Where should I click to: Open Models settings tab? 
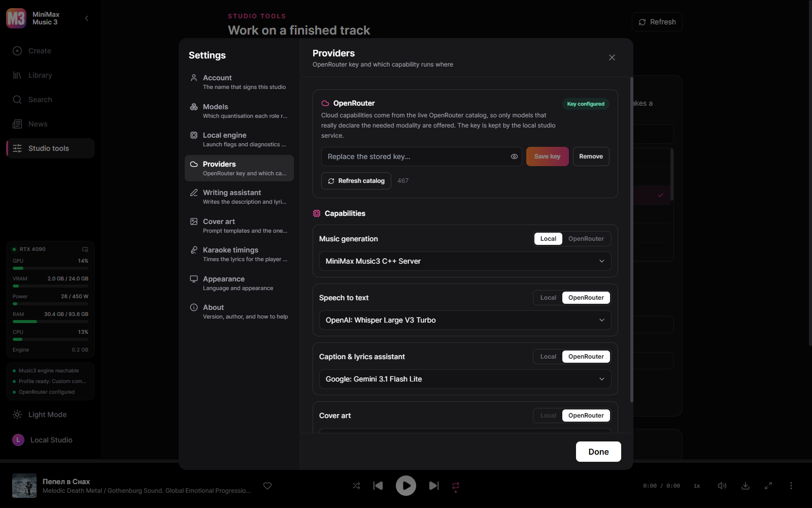tap(239, 111)
